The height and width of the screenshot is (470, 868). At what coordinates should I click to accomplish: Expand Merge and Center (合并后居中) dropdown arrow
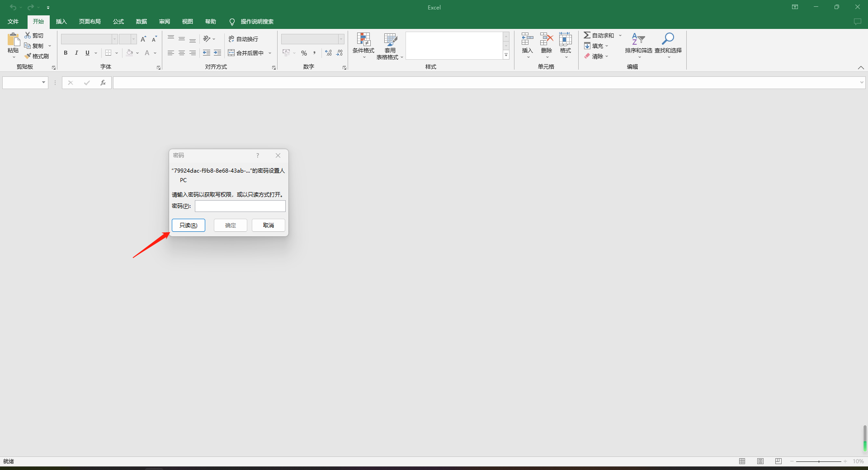[270, 53]
